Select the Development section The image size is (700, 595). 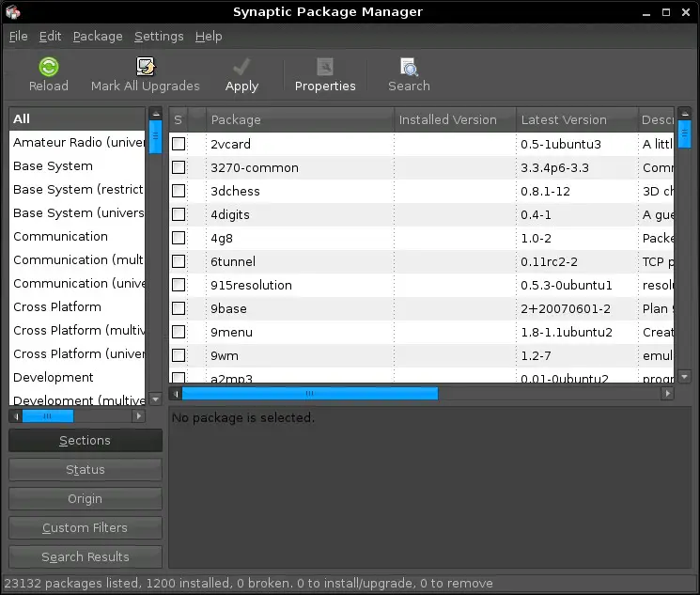77,378
